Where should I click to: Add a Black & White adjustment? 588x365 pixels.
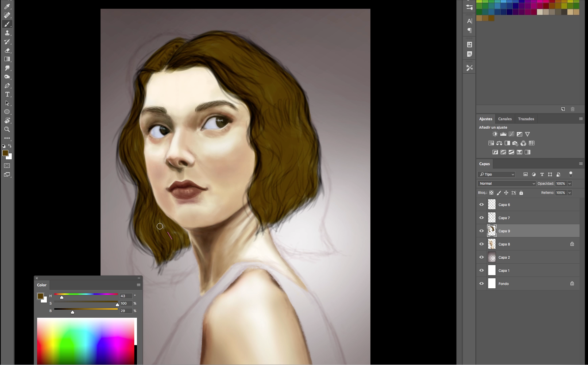[507, 143]
